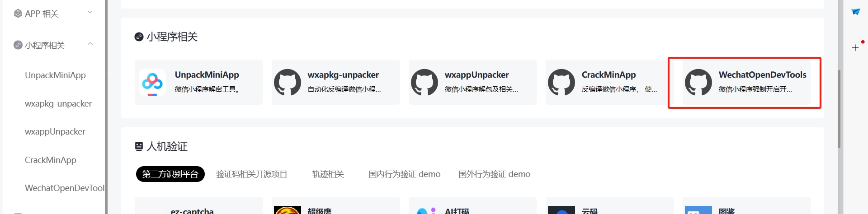Click the 小程序相关 section heading text
The width and height of the screenshot is (868, 214).
tap(172, 37)
